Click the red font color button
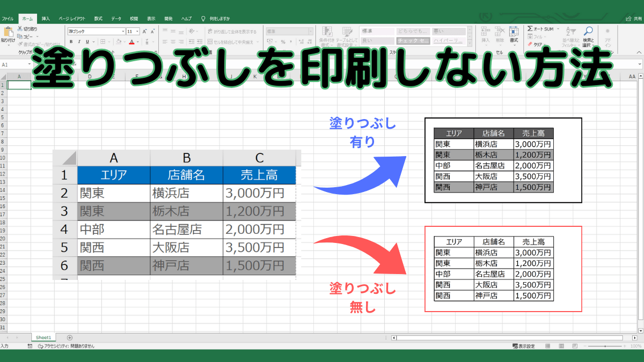The height and width of the screenshot is (362, 644). (x=131, y=42)
